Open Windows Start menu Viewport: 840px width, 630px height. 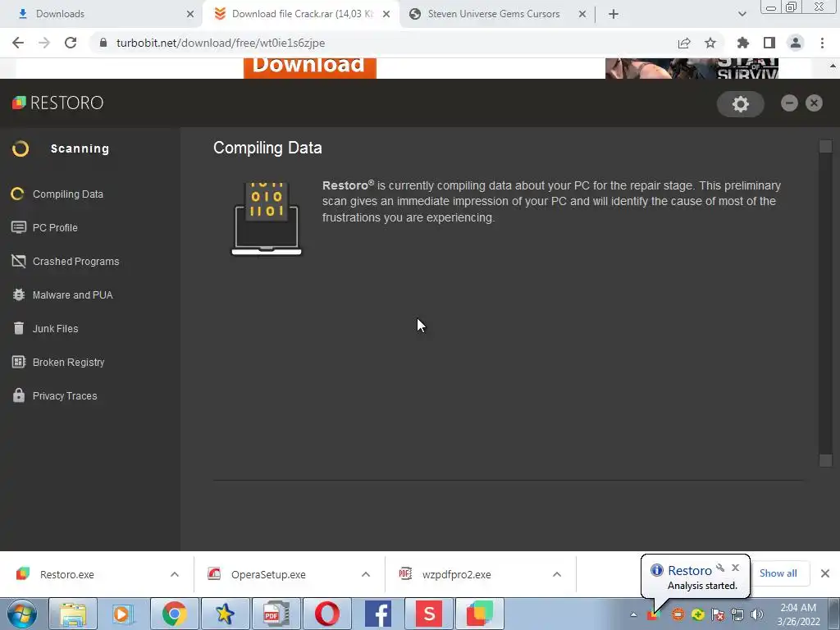[x=22, y=614]
